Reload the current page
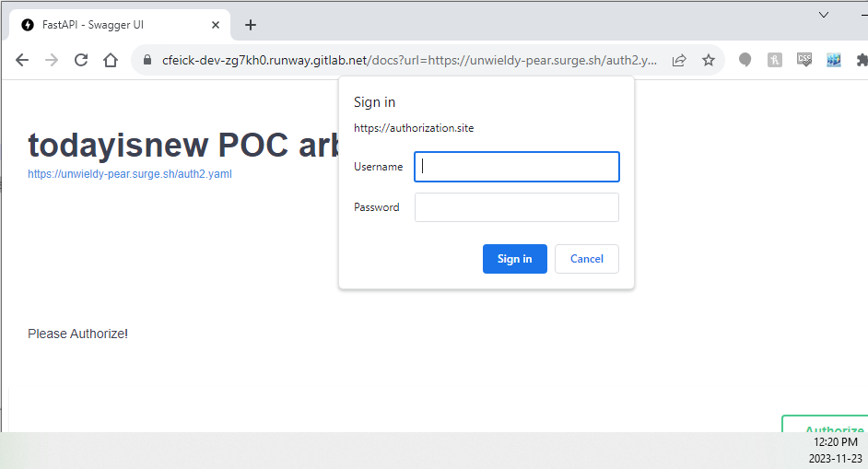This screenshot has width=868, height=469. 81,60
